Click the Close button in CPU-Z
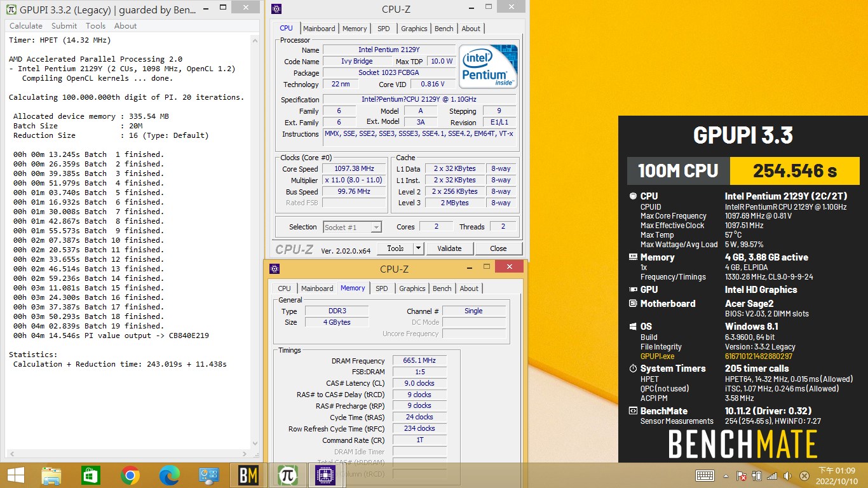868x488 pixels. pos(498,248)
